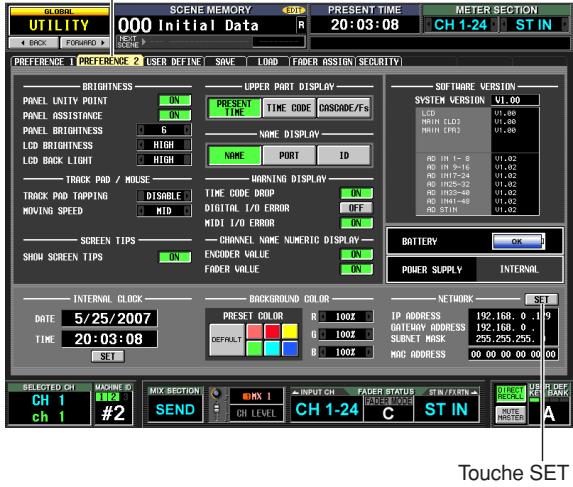Click DIRECT RECALL button

[x=511, y=393]
